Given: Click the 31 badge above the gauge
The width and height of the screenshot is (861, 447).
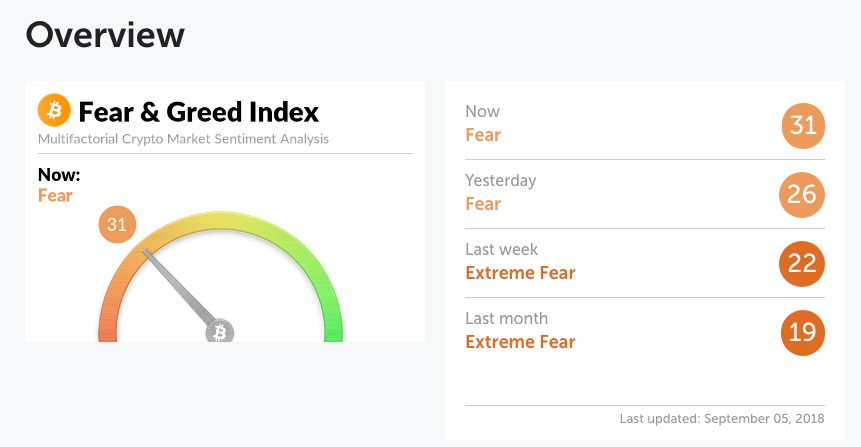Looking at the screenshot, I should (117, 224).
